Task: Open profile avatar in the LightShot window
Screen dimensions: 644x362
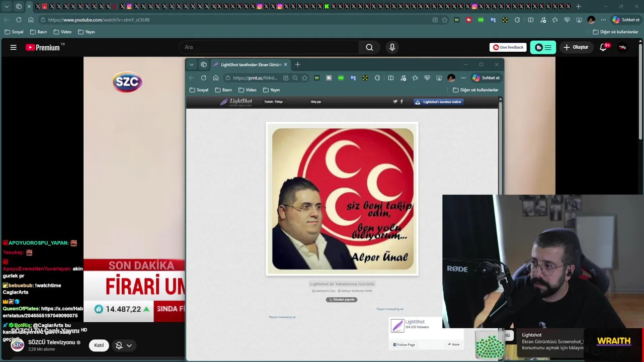Action: pyautogui.click(x=451, y=78)
